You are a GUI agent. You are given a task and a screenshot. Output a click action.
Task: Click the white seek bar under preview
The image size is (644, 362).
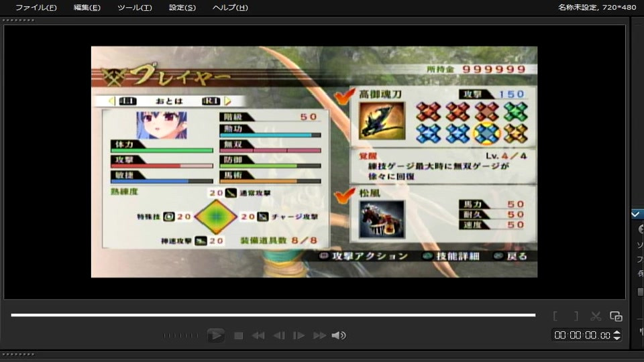[273, 315]
